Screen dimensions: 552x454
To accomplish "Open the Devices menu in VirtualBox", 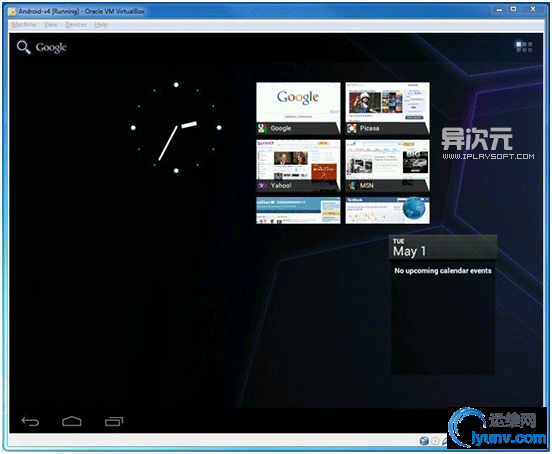I will pos(76,25).
